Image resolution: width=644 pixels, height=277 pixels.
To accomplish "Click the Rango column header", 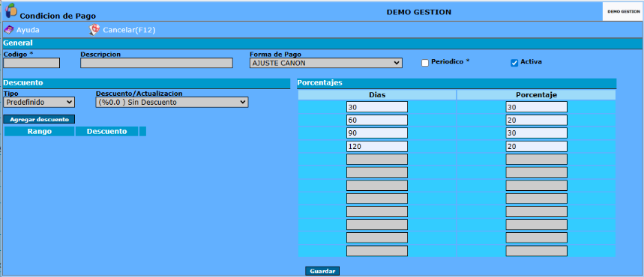I will pyautogui.click(x=40, y=131).
